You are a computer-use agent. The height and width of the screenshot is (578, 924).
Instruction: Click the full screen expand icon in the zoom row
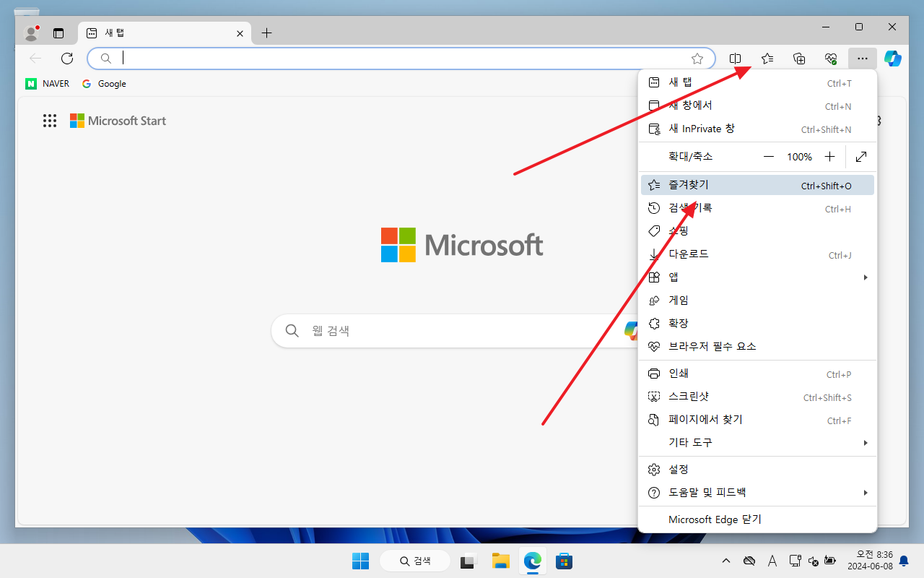click(861, 157)
